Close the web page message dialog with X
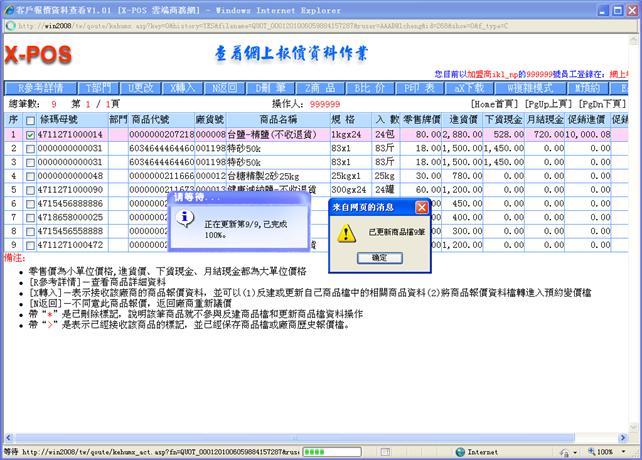 (x=421, y=206)
